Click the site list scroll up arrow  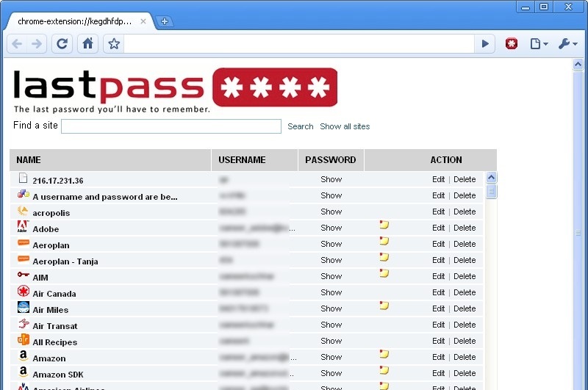[491, 177]
